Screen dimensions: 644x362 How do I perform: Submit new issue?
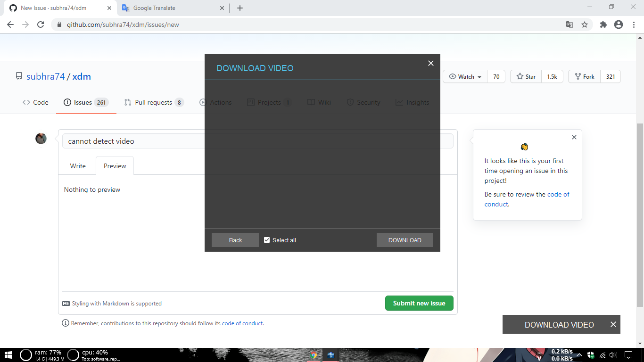pyautogui.click(x=419, y=303)
